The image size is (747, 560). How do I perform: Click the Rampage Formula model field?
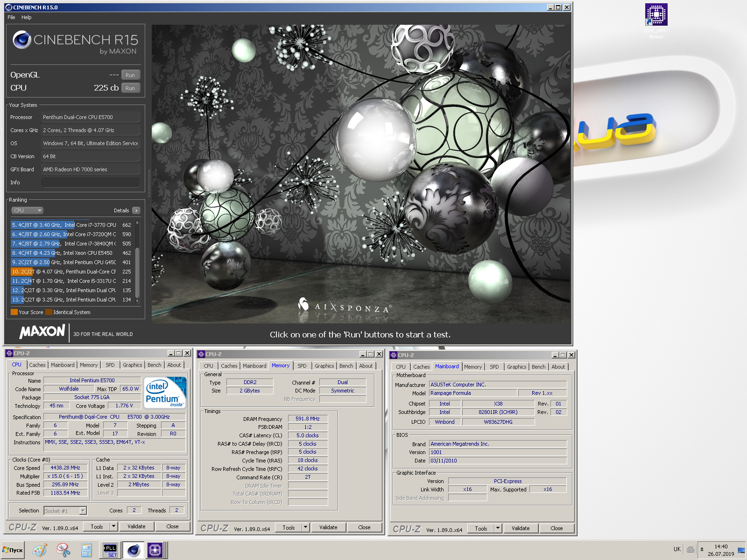click(472, 393)
